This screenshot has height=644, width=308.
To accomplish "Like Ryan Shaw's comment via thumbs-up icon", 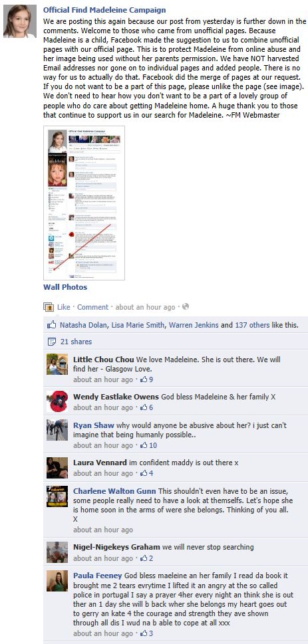I will click(x=144, y=446).
